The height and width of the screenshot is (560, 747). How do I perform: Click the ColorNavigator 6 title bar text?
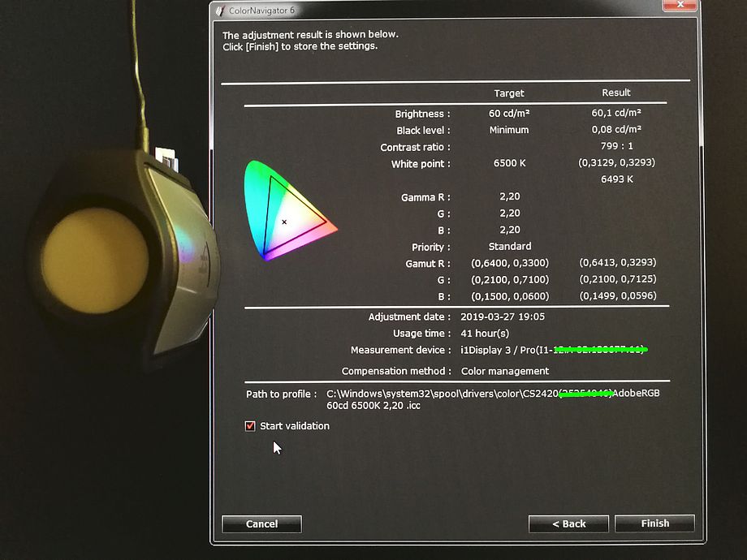pyautogui.click(x=261, y=9)
